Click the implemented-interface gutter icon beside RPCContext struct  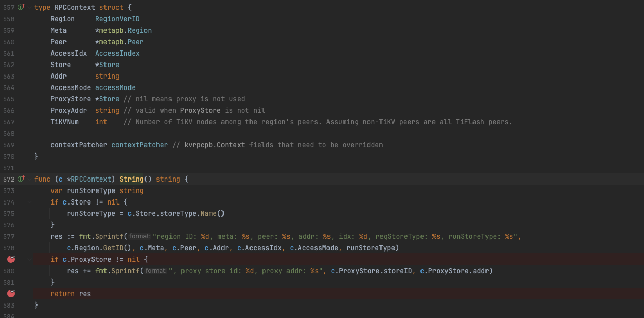(21, 7)
